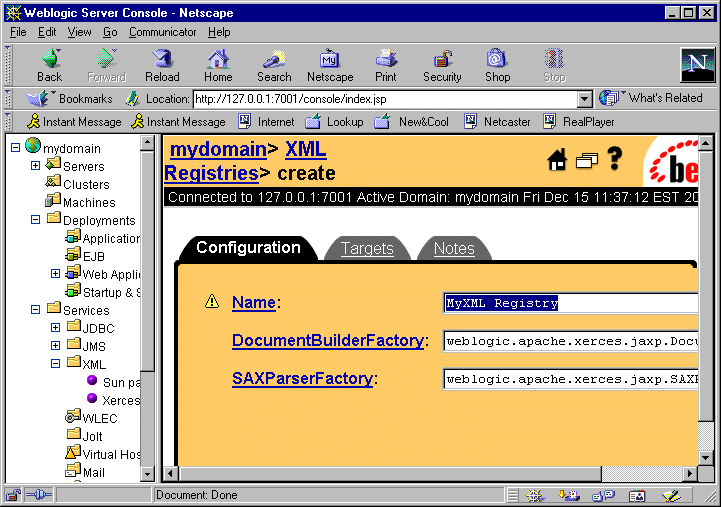Screen dimensions: 721x507
Task: Expand the Servers tree node
Action: point(35,165)
